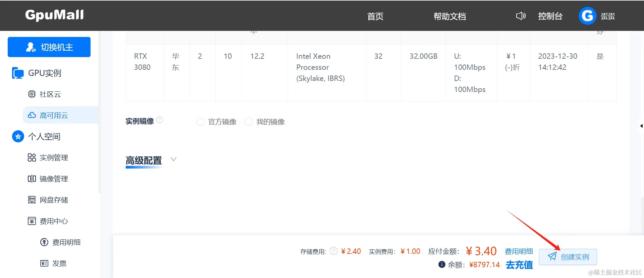644x278 pixels.
Task: Open 帮助文档 in top navigation
Action: 449,16
